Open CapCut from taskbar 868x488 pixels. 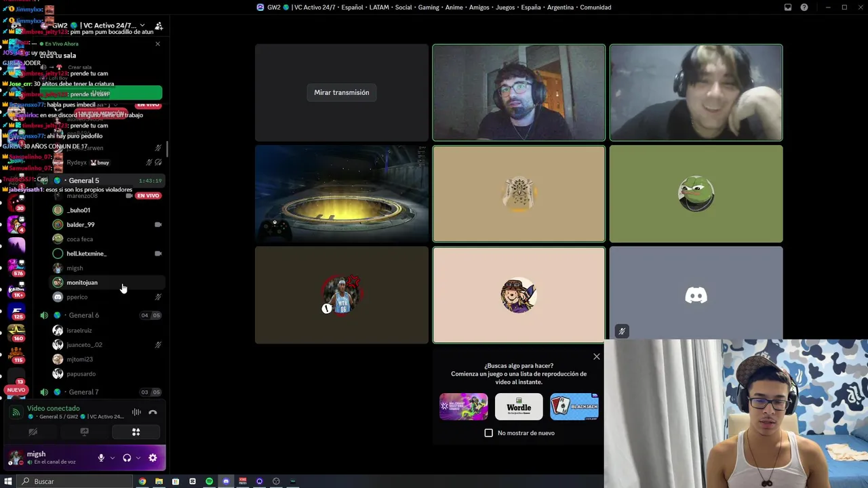pyautogui.click(x=193, y=481)
